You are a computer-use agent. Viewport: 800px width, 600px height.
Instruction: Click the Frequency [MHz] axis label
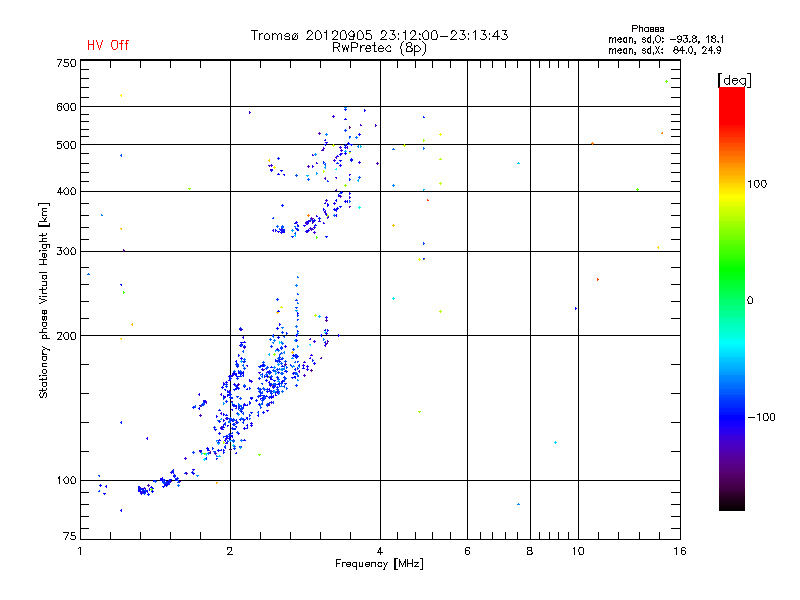click(x=379, y=564)
